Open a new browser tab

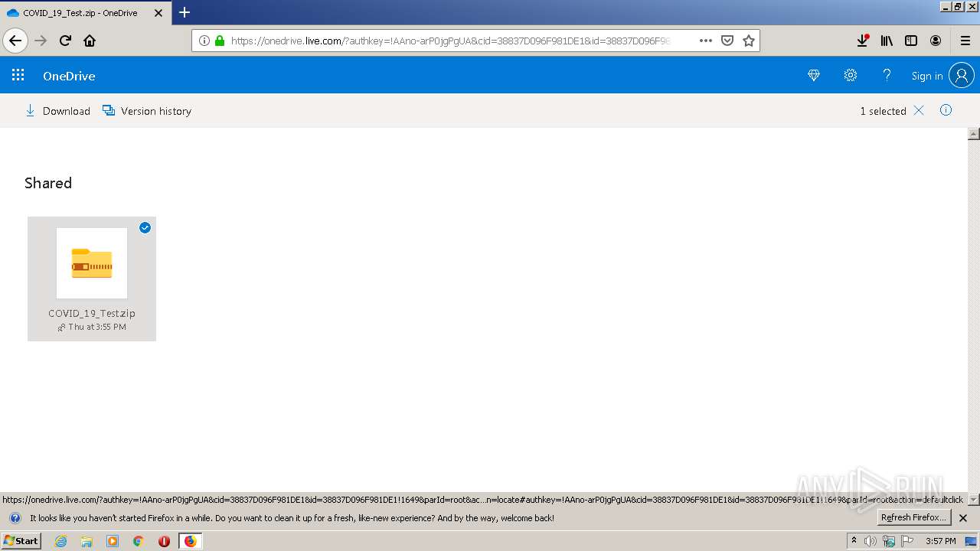coord(185,12)
